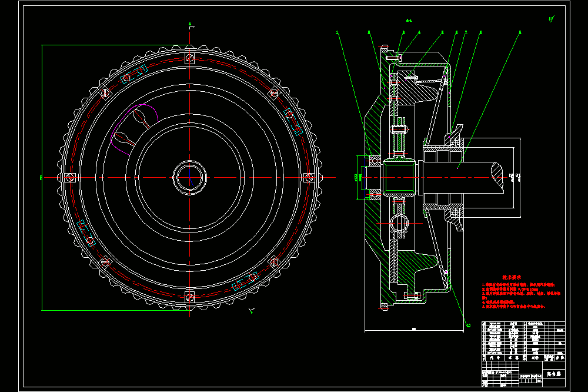Screen dimensions: 588x392
Task: Select the rightmost bolt hole on horizontal centerline
Action: pos(309,177)
